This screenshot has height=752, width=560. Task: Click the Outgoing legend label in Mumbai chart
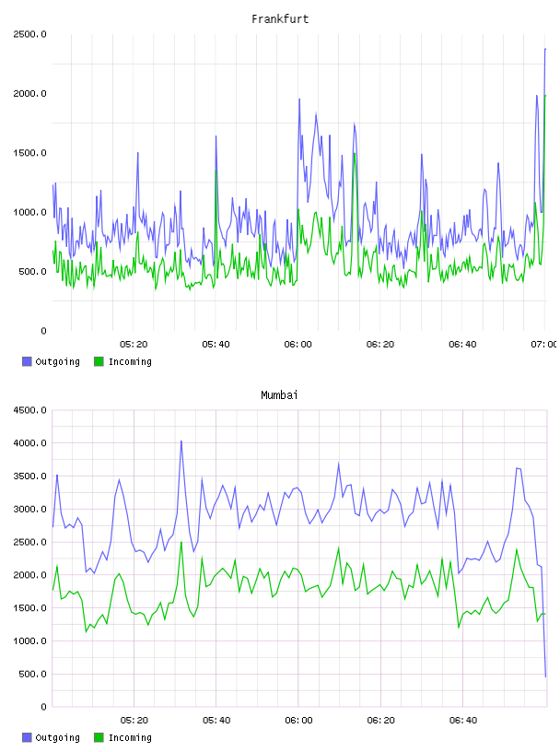57,738
